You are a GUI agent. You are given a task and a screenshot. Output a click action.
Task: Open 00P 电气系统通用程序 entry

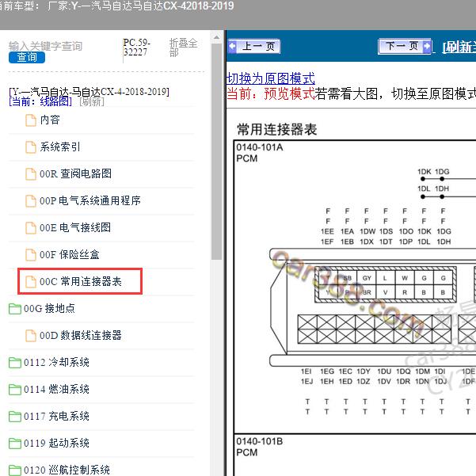point(90,200)
